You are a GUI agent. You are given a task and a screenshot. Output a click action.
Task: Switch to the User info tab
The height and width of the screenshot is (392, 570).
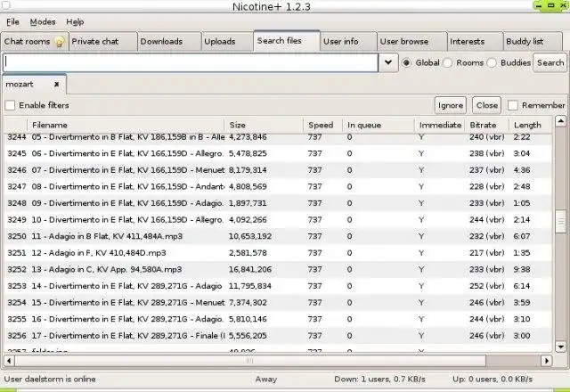[x=348, y=42]
